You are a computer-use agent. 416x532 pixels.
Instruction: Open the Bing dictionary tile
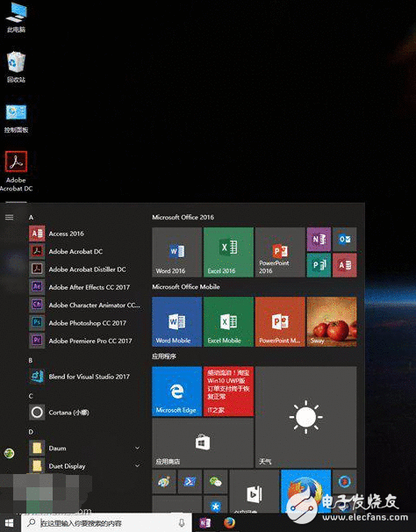coord(255,492)
